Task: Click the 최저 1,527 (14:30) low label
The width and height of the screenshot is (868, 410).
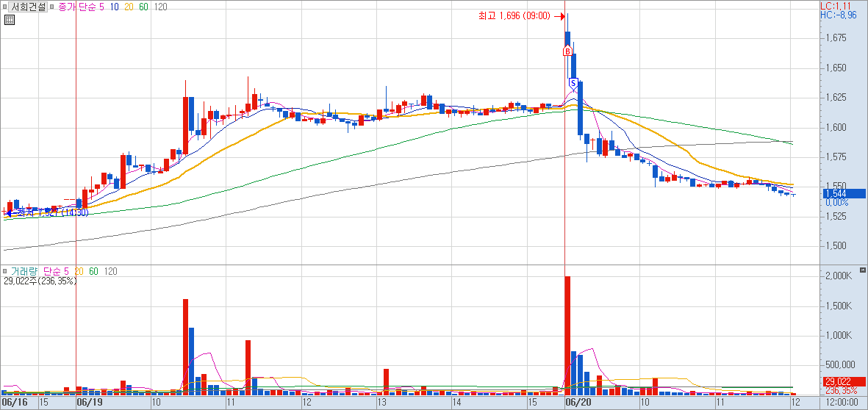Action: (x=52, y=213)
